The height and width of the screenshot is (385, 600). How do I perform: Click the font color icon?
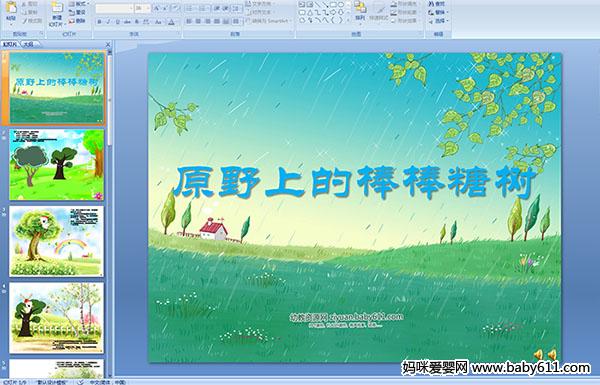point(171,22)
